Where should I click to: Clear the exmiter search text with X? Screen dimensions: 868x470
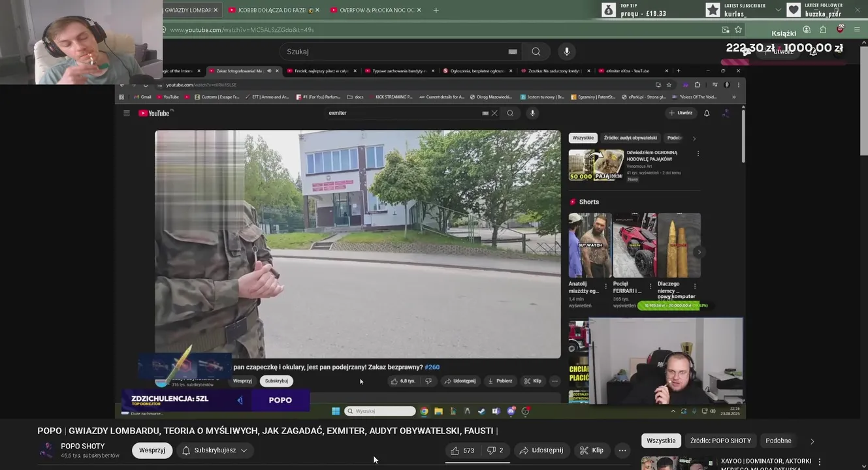click(x=494, y=113)
